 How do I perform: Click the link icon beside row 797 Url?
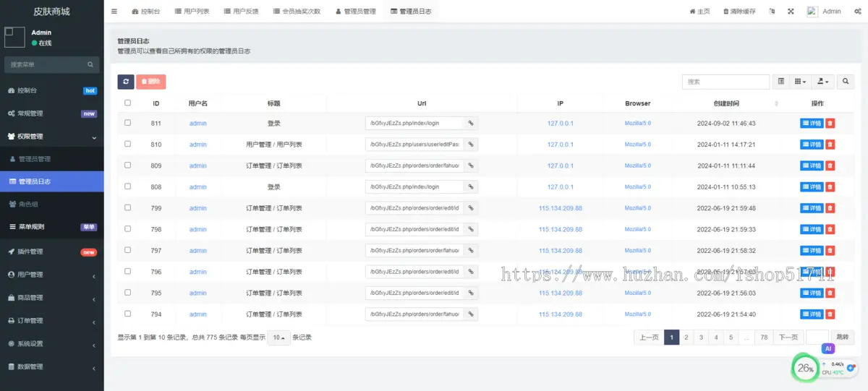pyautogui.click(x=470, y=251)
